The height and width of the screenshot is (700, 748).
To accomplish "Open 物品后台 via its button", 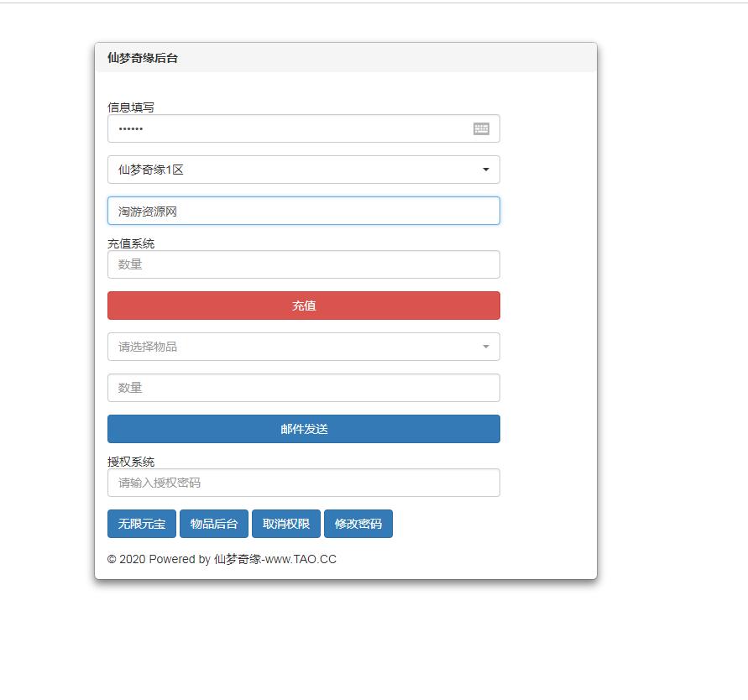I will tap(214, 524).
